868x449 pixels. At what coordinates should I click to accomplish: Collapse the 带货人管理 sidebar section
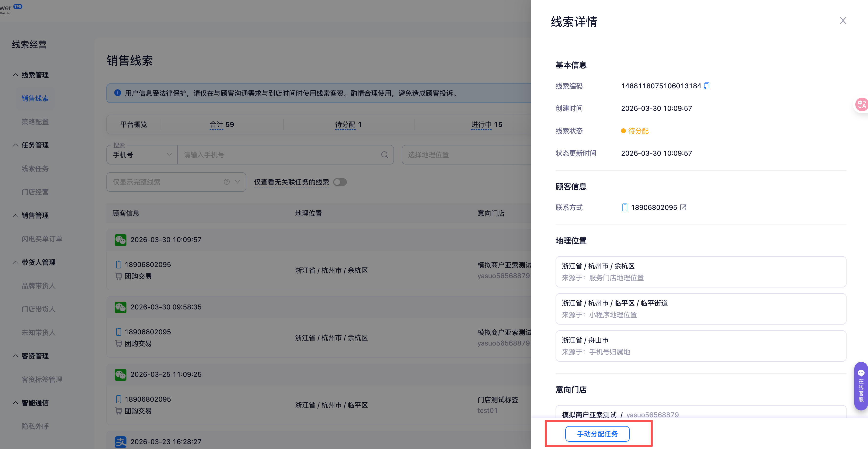click(16, 262)
